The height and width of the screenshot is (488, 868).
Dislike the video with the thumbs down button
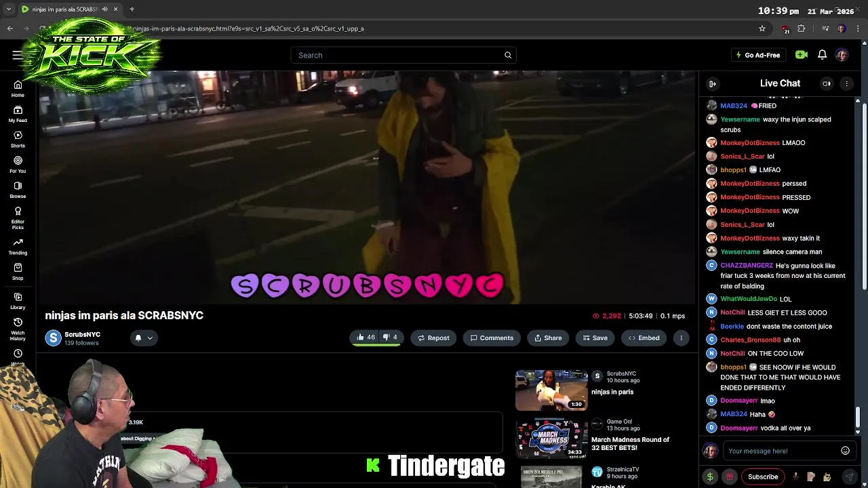pos(390,338)
